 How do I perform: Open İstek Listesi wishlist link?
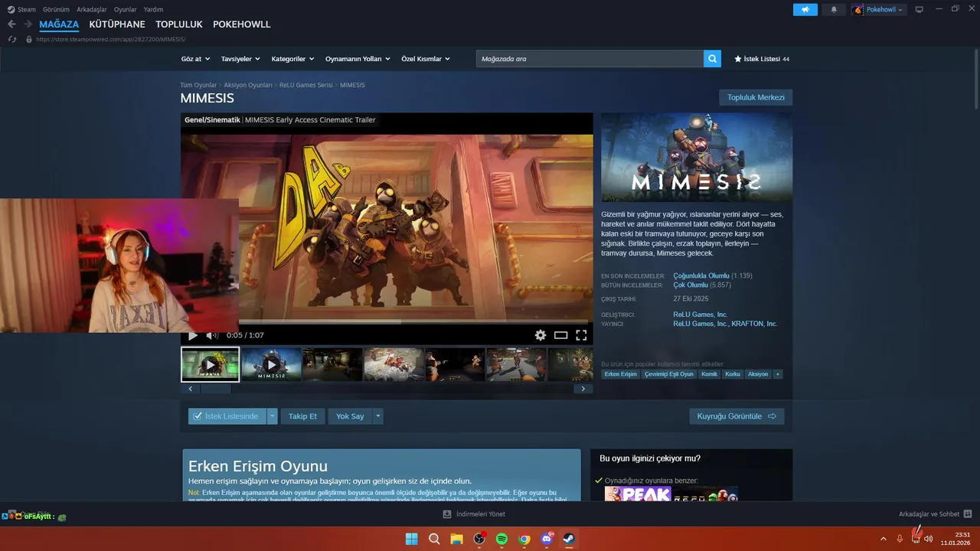pos(762,59)
